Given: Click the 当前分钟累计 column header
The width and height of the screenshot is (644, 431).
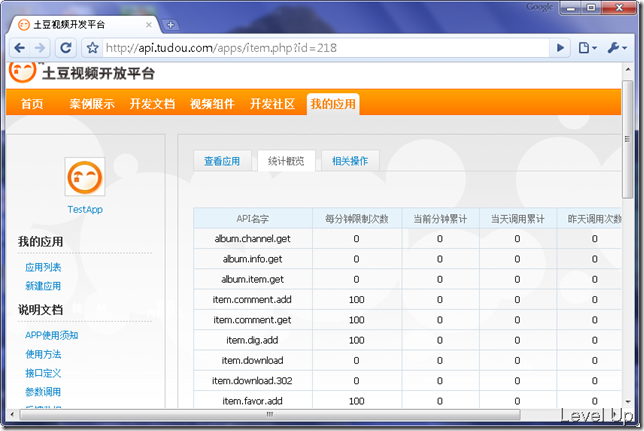Looking at the screenshot, I should pyautogui.click(x=440, y=219).
